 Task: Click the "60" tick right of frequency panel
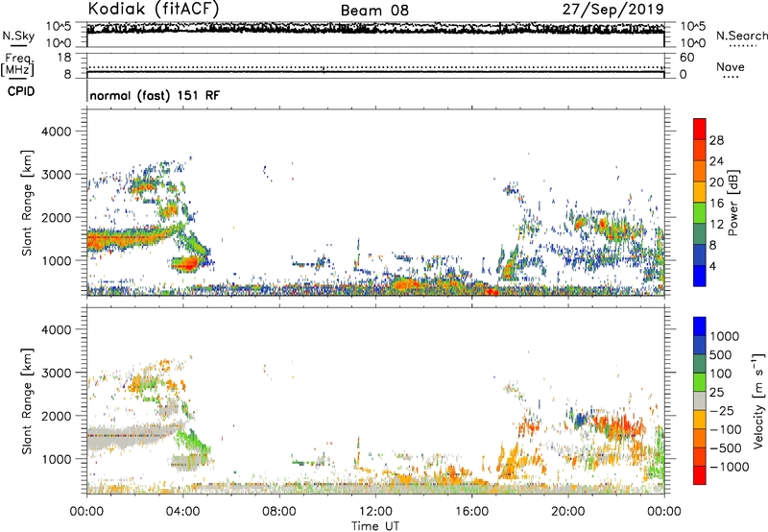[686, 58]
